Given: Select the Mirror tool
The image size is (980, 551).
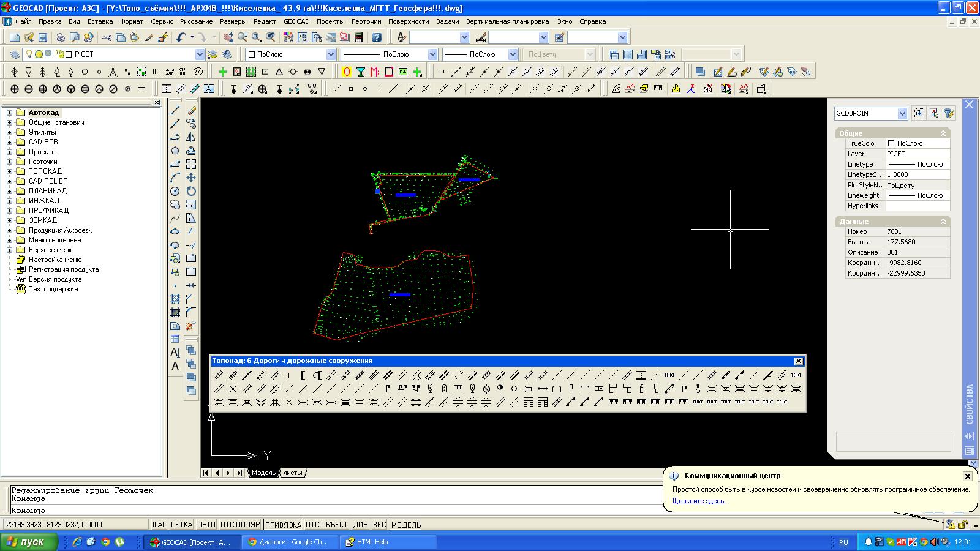Looking at the screenshot, I should (191, 137).
